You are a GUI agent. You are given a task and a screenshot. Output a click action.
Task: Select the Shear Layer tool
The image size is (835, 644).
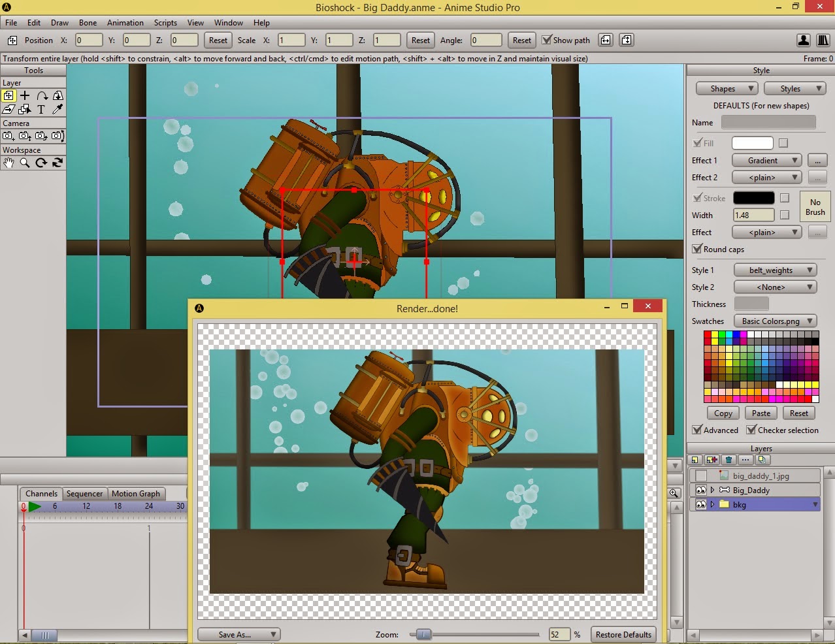[x=8, y=109]
